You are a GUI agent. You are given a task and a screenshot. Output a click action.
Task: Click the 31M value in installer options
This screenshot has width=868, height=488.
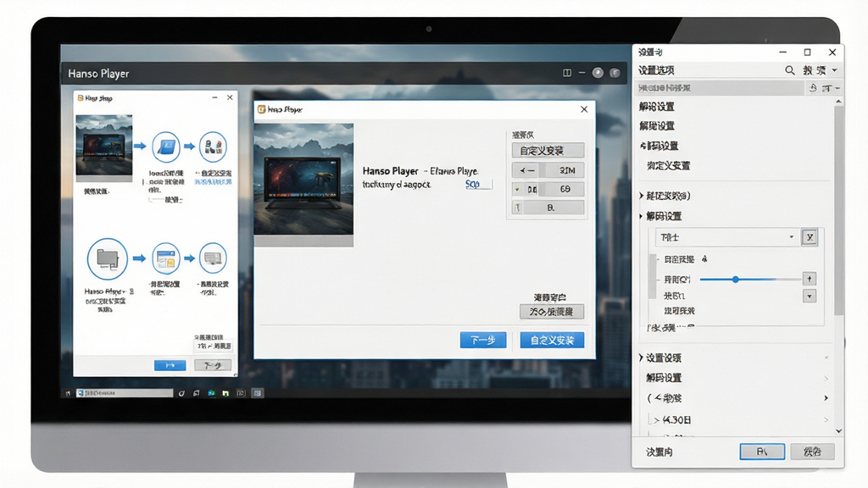(567, 170)
